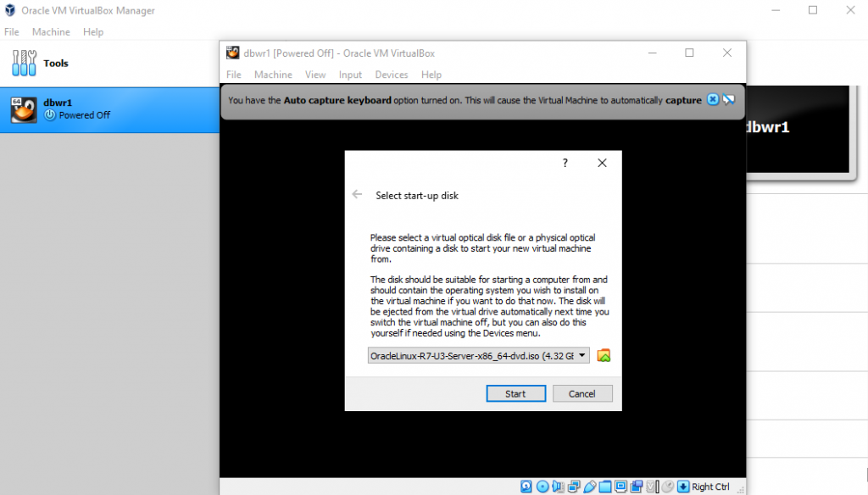The image size is (868, 495).
Task: Browse for disk file with folder icon
Action: (604, 356)
